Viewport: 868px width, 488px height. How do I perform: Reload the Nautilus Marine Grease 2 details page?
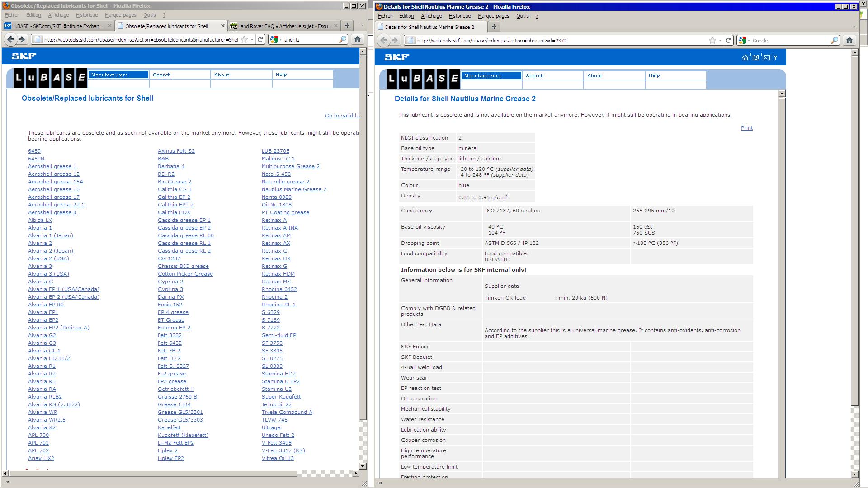(728, 41)
